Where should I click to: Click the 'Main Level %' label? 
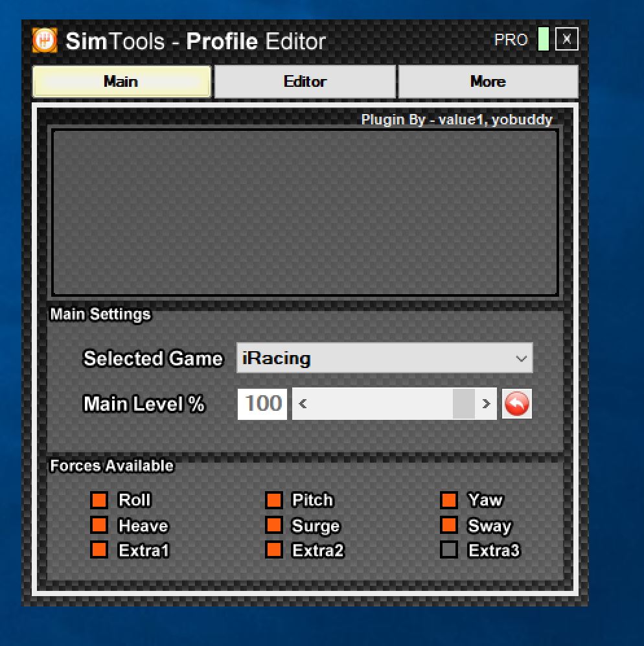tap(144, 404)
